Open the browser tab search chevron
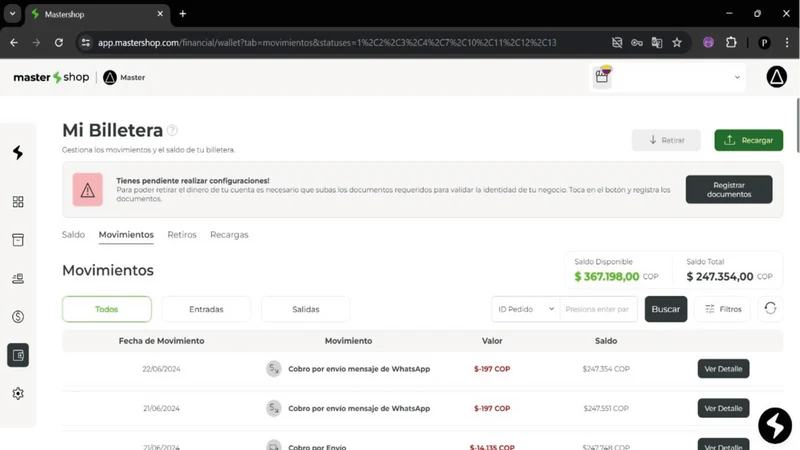The width and height of the screenshot is (800, 450). tap(12, 14)
